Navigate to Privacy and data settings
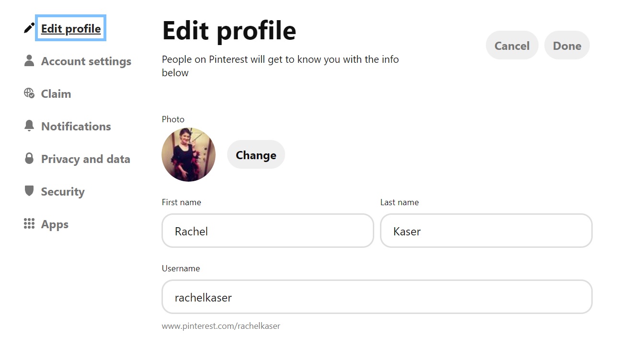 coord(85,159)
